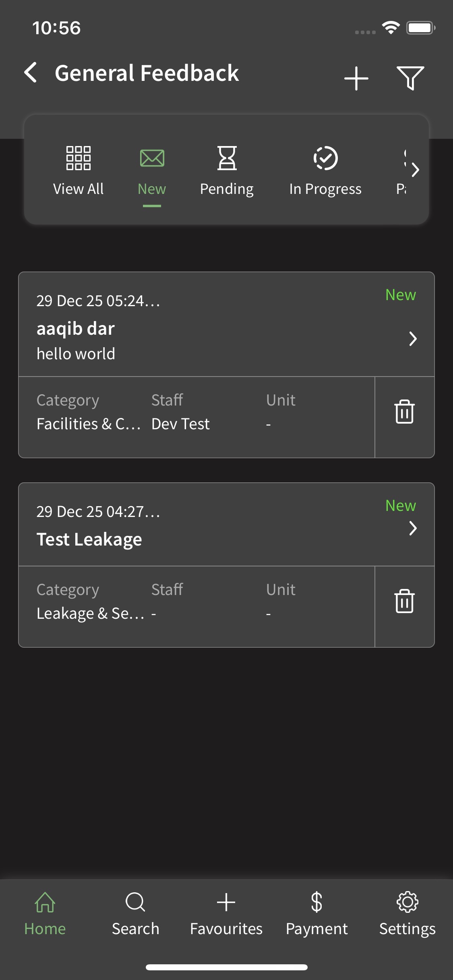Expand Test Leakage feedback with chevron

click(x=413, y=528)
